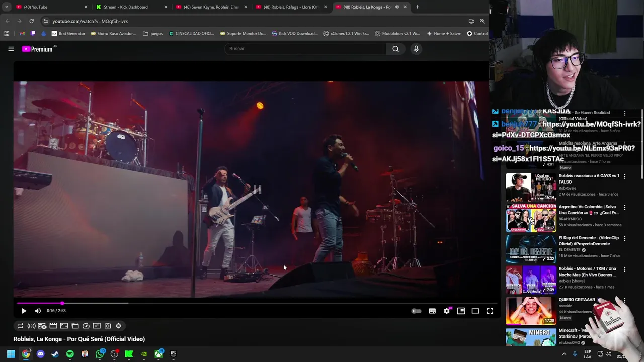Open Windows Start menu

pyautogui.click(x=11, y=354)
